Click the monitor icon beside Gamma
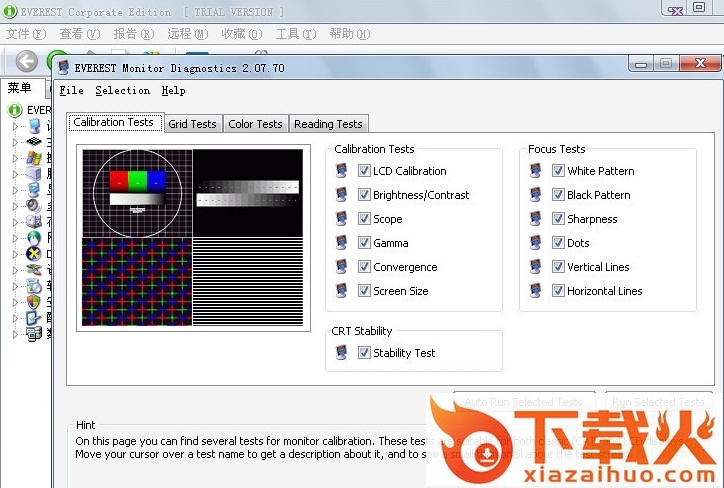 pos(341,243)
